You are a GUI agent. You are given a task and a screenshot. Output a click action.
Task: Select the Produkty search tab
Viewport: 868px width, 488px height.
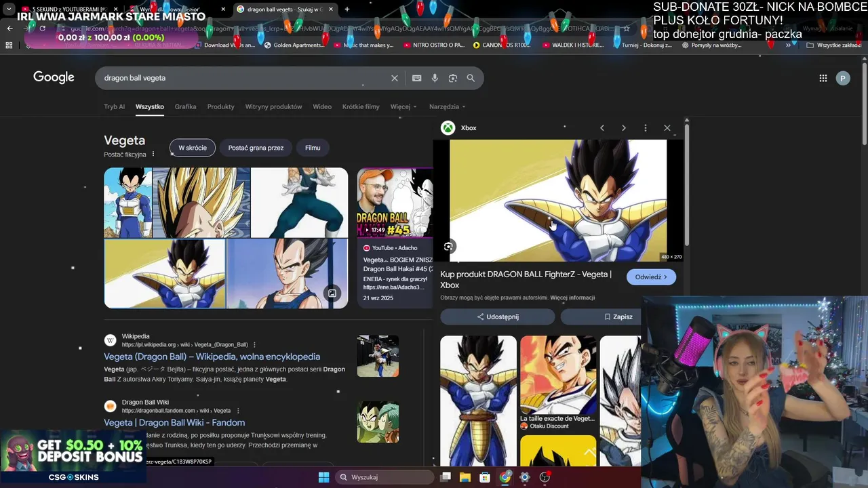[220, 106]
